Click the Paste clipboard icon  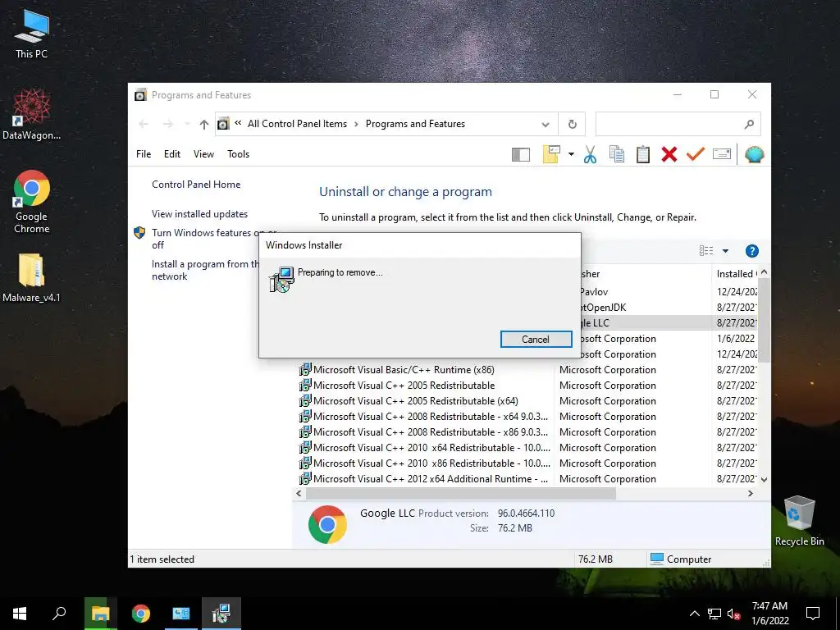[x=643, y=154]
